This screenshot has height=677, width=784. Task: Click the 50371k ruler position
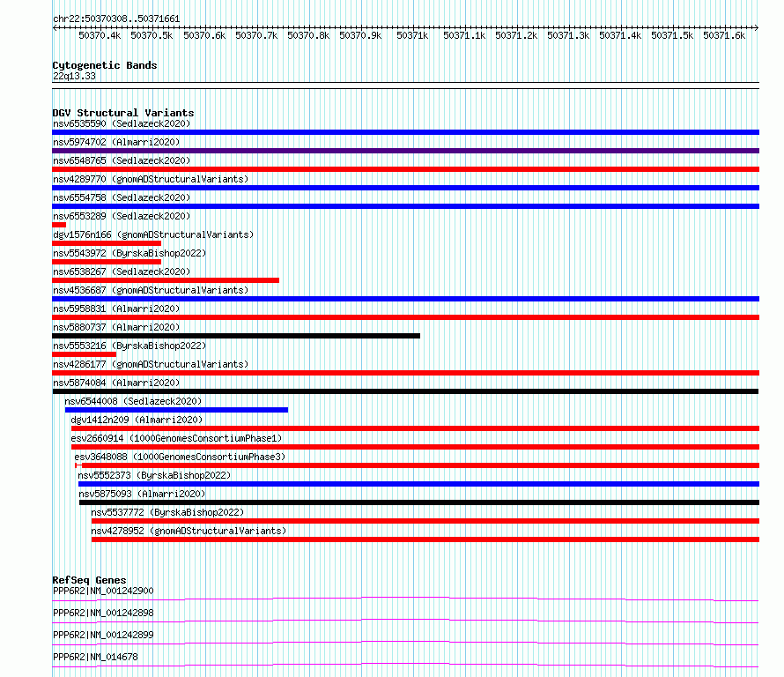pyautogui.click(x=412, y=35)
